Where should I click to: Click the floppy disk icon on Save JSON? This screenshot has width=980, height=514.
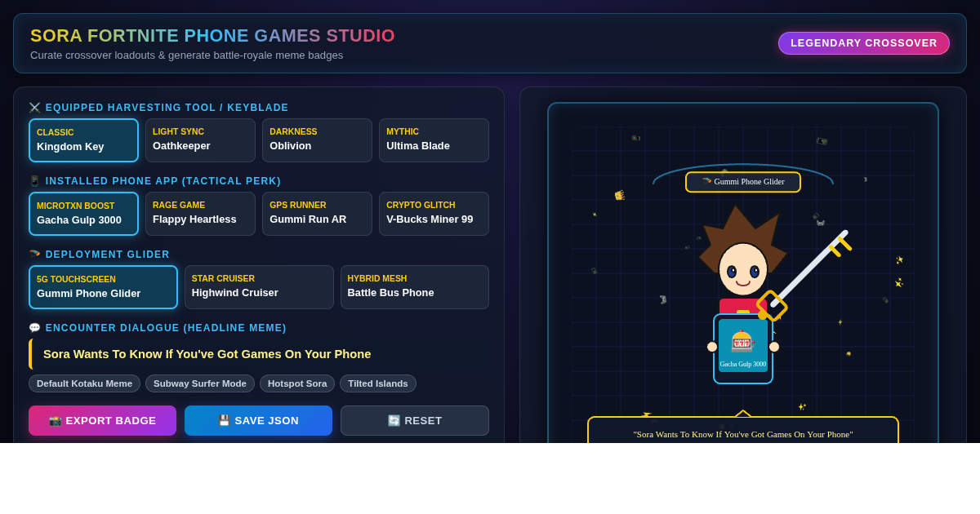[224, 421]
